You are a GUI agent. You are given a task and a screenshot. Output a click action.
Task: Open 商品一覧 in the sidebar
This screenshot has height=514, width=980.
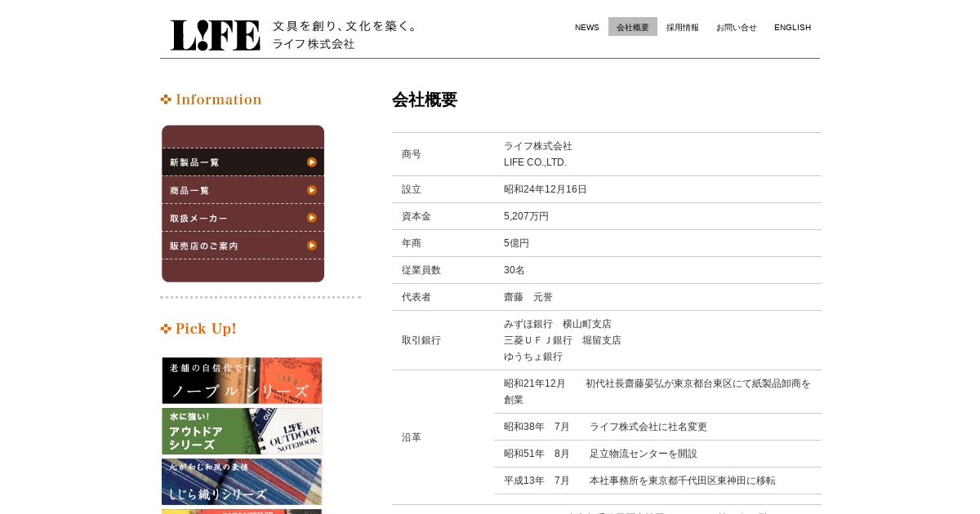(243, 190)
